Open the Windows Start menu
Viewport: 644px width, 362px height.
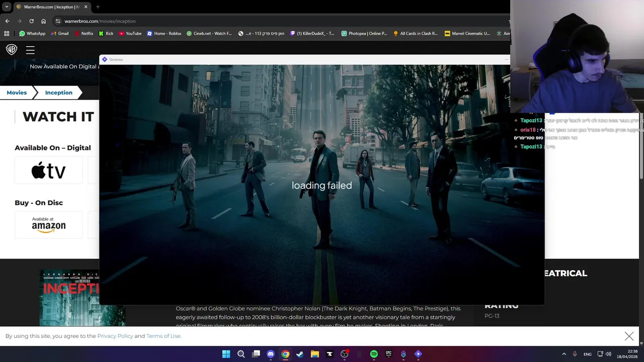[x=226, y=354]
